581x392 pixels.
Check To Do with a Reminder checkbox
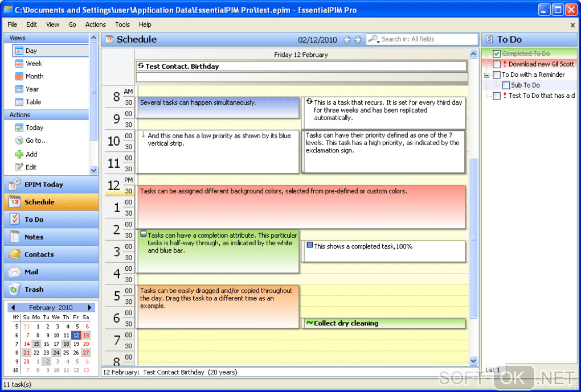click(497, 75)
